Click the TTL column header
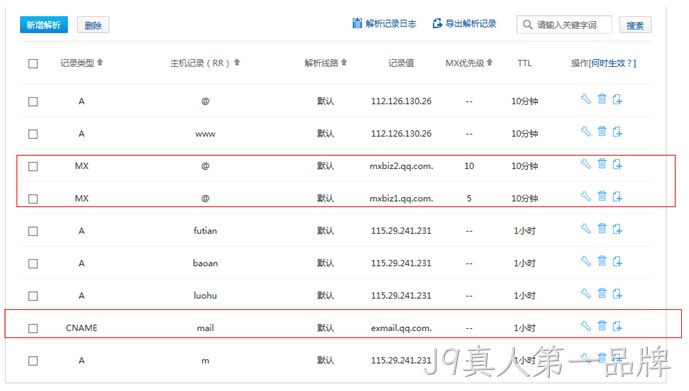Screen dimensions: 689x391 pyautogui.click(x=525, y=63)
